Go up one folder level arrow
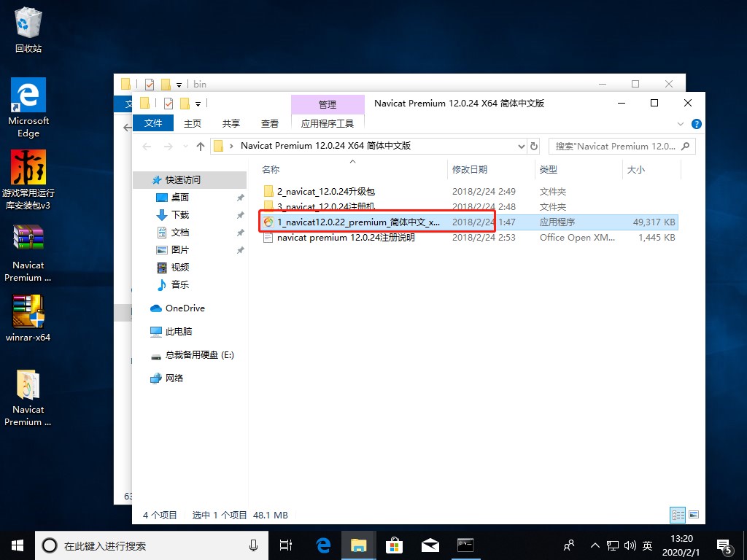747x560 pixels. pyautogui.click(x=201, y=146)
